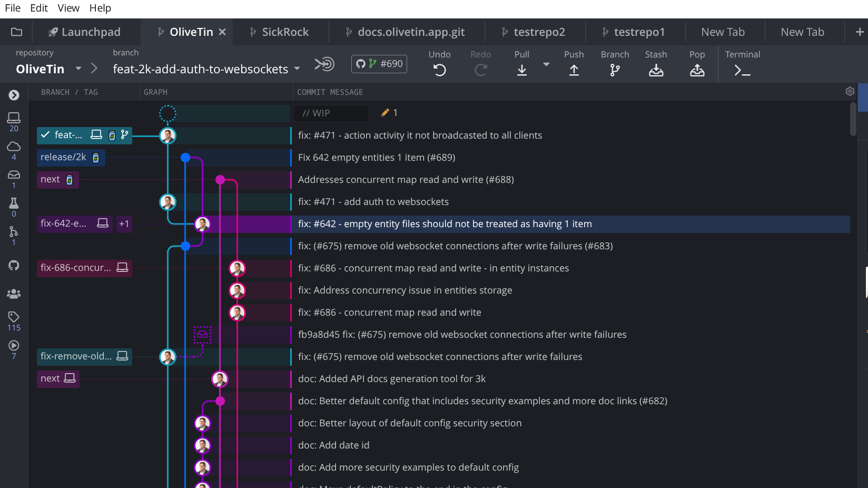Click the Undo icon in the toolbar
The height and width of the screenshot is (488, 868).
tap(439, 70)
